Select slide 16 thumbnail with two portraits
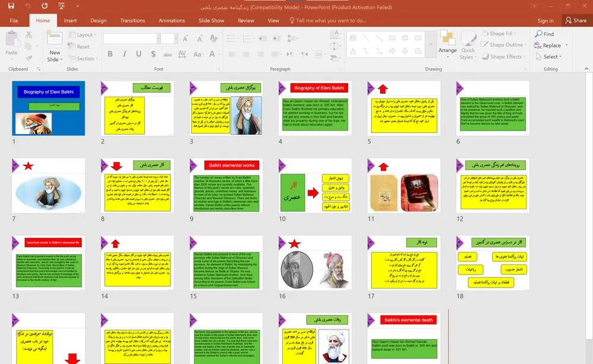The image size is (593, 364). (x=315, y=264)
